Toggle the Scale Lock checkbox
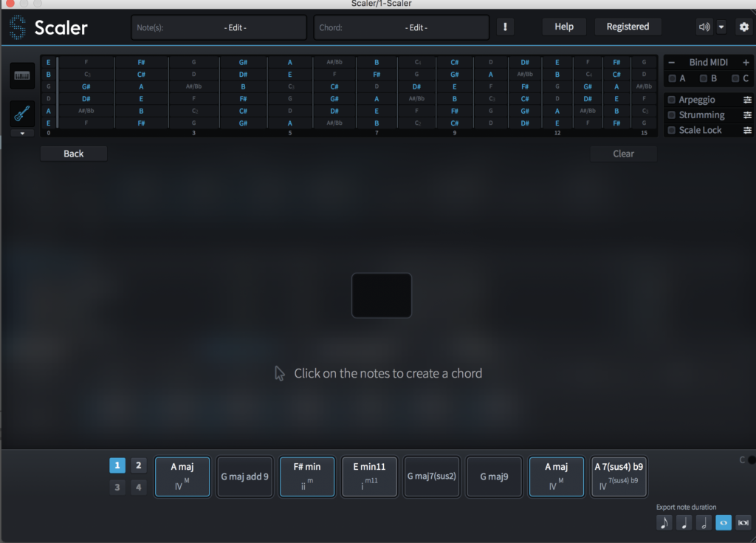This screenshot has width=756, height=543. (671, 130)
